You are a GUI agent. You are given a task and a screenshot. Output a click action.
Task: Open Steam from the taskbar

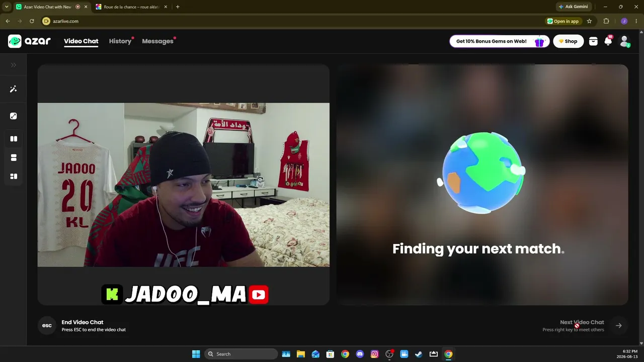[419, 354]
